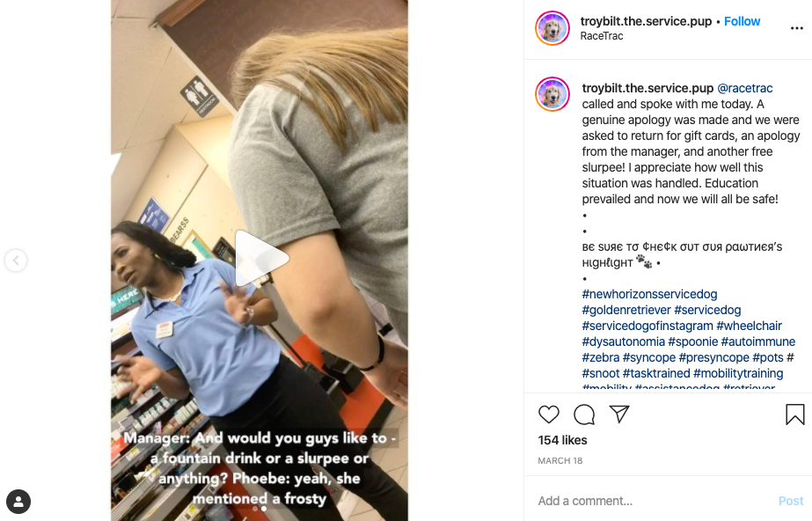Click caption author profile avatar
The image size is (812, 521).
pos(552,94)
